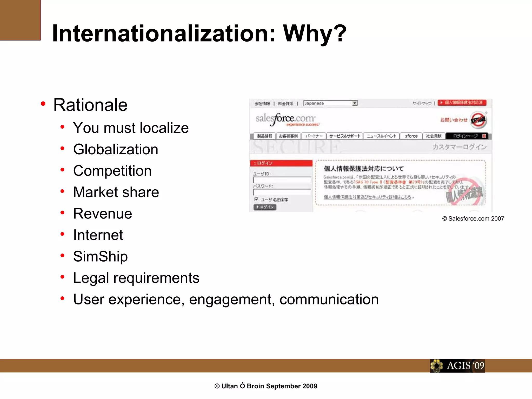Open the 料金体系 link
This screenshot has width=532, height=399.
tap(285, 104)
